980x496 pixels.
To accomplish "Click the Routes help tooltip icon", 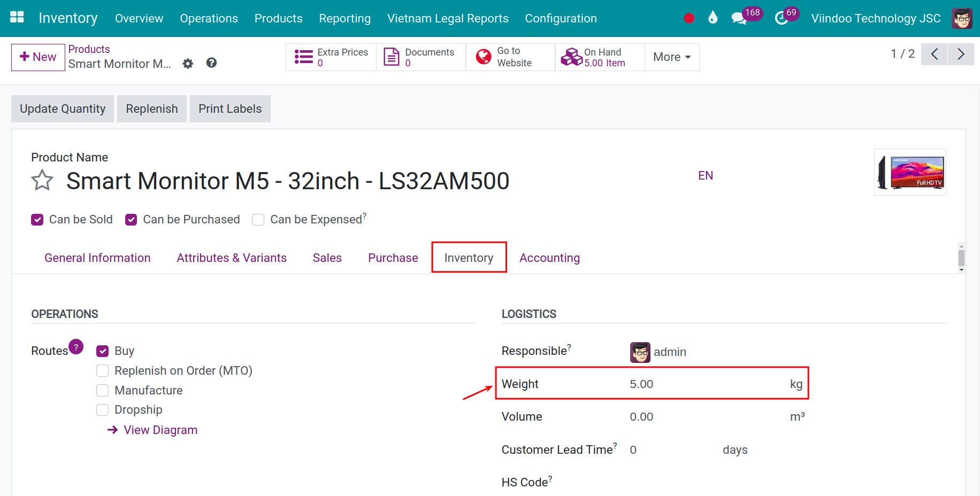I will 76,346.
